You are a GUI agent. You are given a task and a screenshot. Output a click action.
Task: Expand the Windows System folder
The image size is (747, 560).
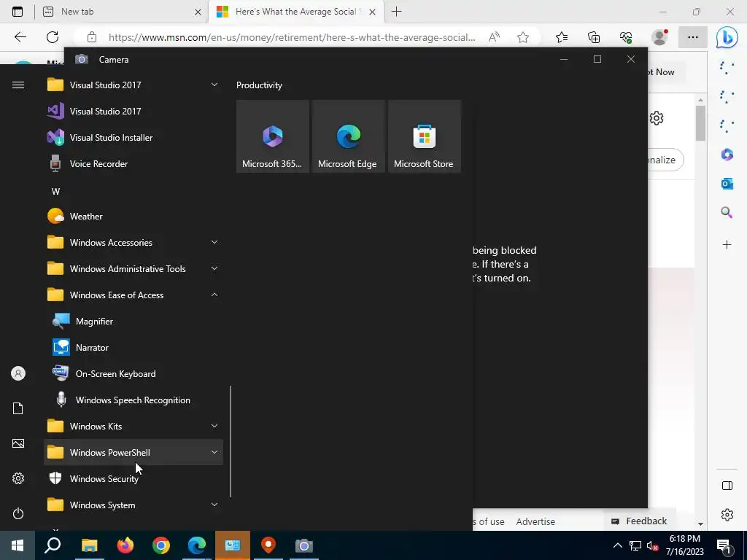click(133, 505)
